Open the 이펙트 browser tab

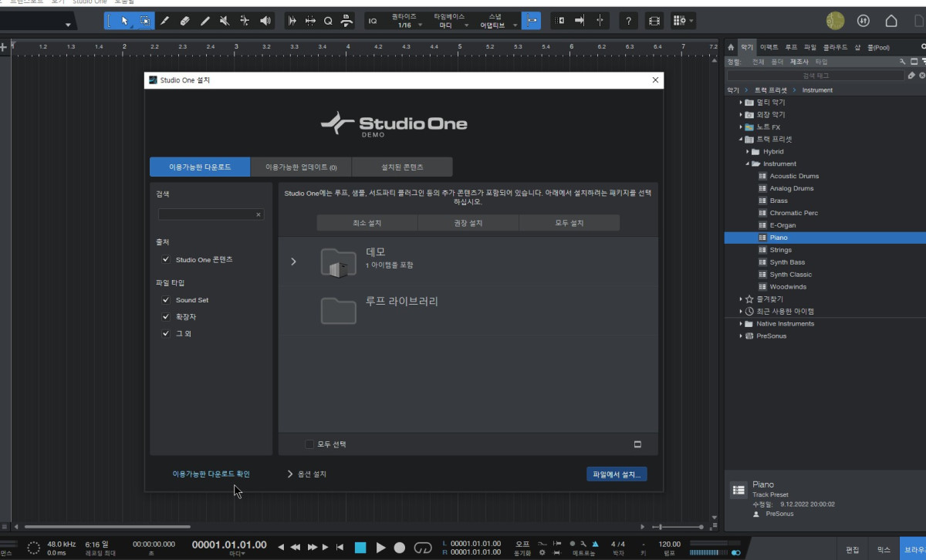point(769,47)
